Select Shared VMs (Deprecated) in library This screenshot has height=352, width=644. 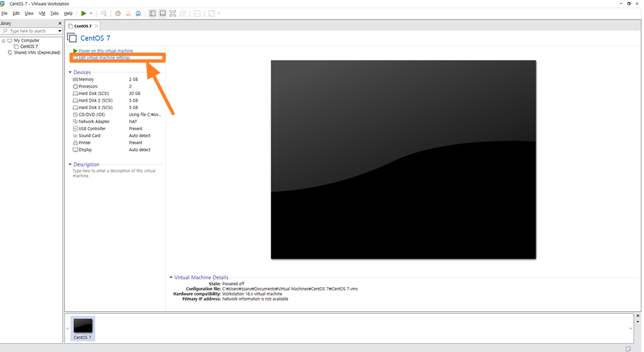tap(37, 53)
